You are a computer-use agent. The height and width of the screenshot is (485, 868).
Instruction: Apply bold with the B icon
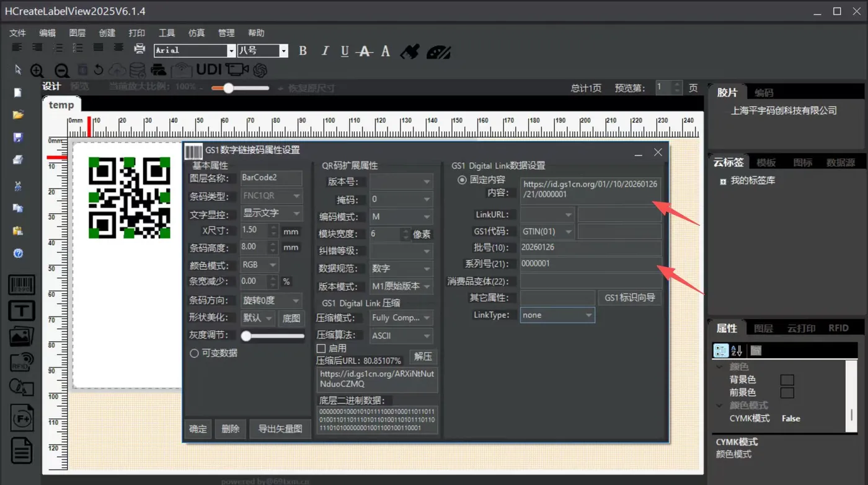[x=303, y=51]
